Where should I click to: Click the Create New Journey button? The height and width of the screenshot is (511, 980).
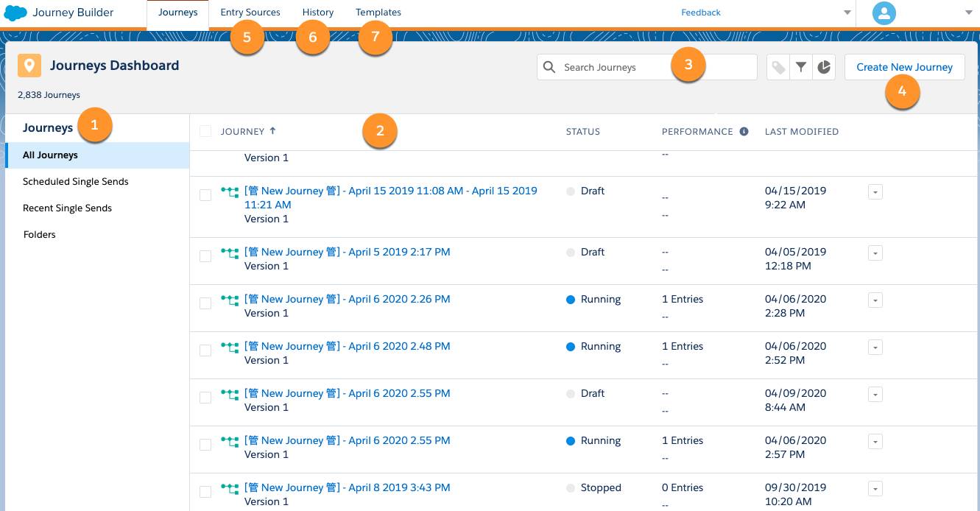(904, 66)
